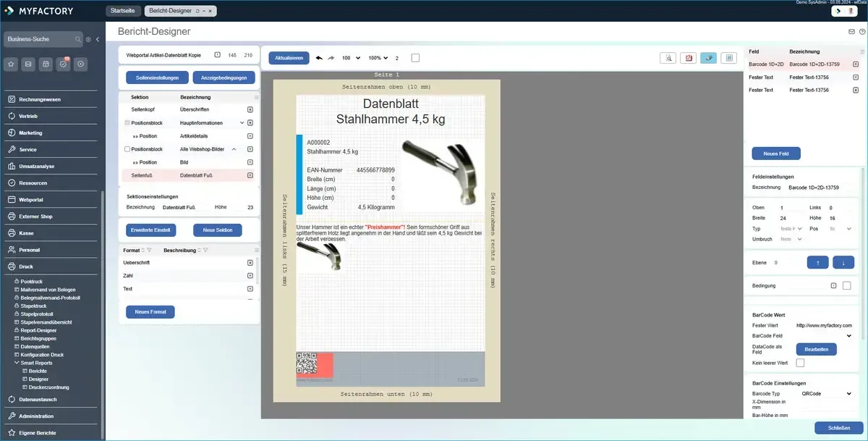This screenshot has width=868, height=441.
Task: Open tasks icon with notification badge
Action: tap(63, 64)
